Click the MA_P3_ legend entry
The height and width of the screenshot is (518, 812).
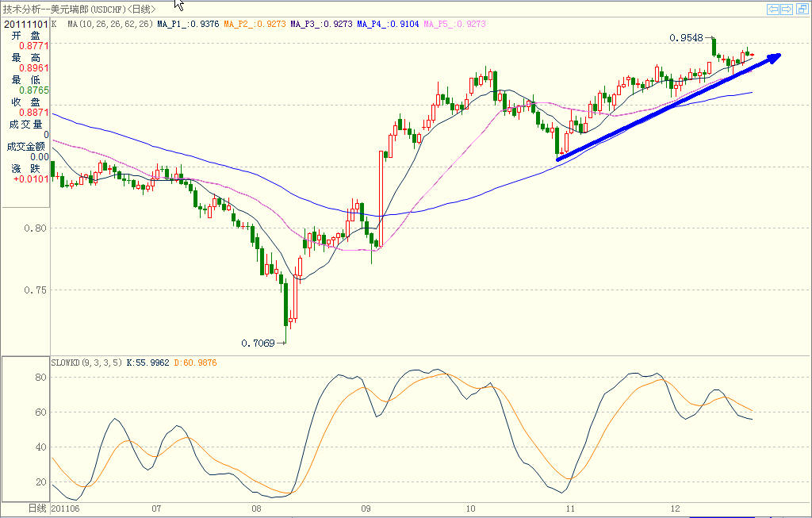(321, 24)
